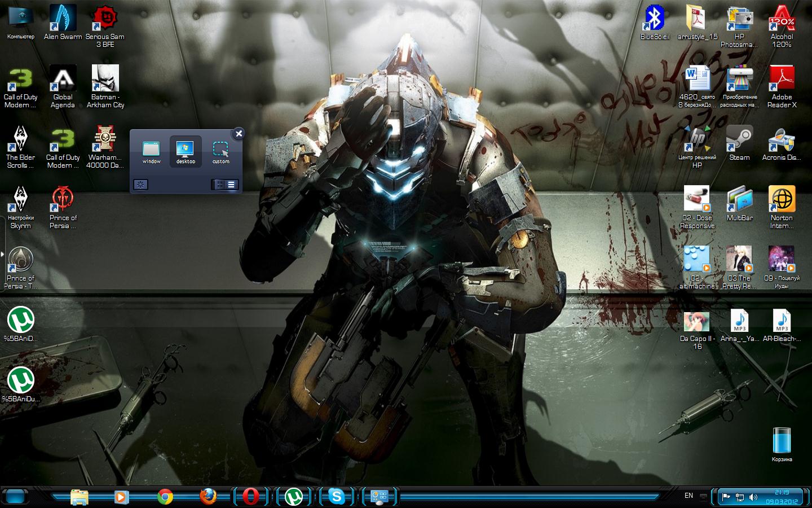Select the AR-Bleach MP3 file

[x=782, y=325]
